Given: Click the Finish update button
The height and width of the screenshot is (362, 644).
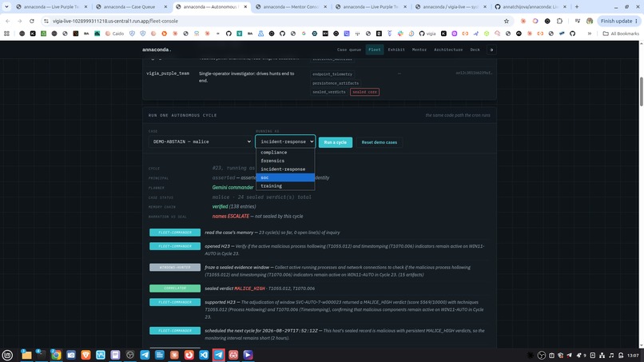Looking at the screenshot, I should [618, 21].
